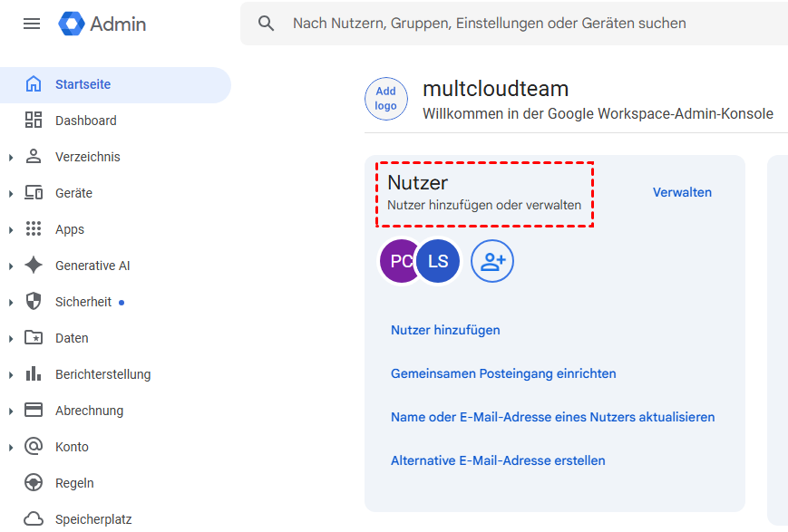Expand the Abrechnung section arrow

pyautogui.click(x=11, y=411)
